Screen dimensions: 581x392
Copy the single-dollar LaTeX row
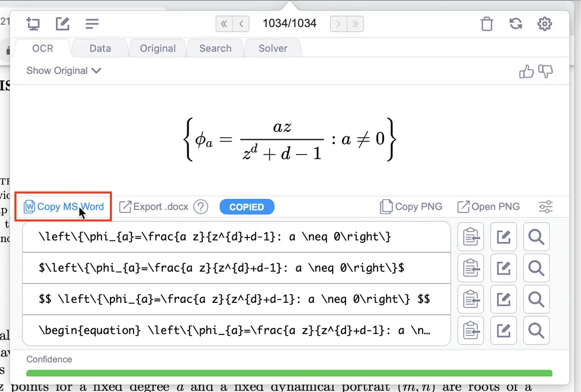click(x=471, y=268)
